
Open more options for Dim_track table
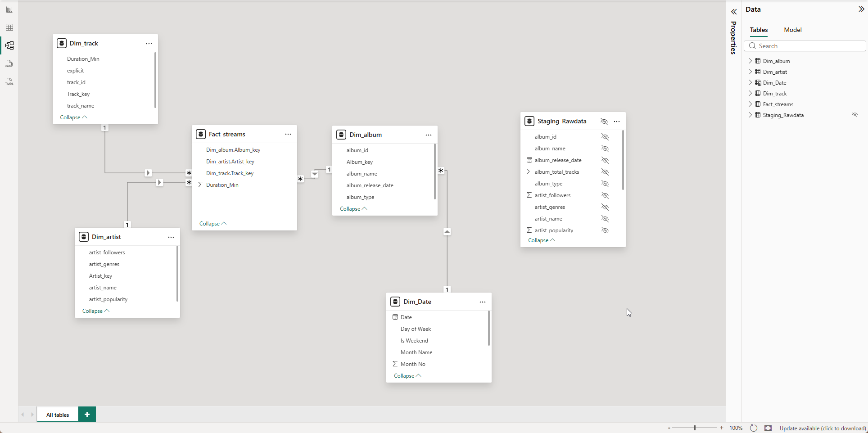[x=149, y=44]
